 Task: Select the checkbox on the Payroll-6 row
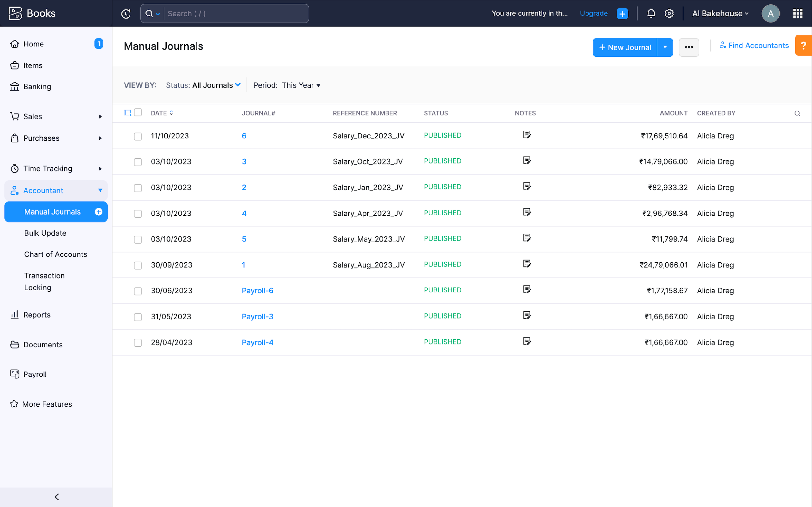tap(138, 291)
